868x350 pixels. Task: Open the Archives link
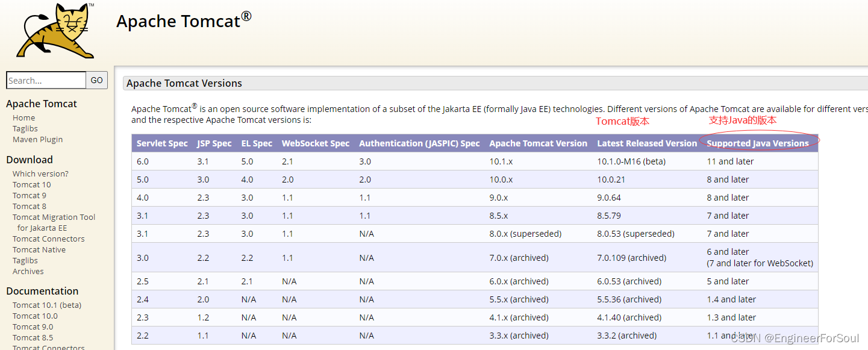28,271
